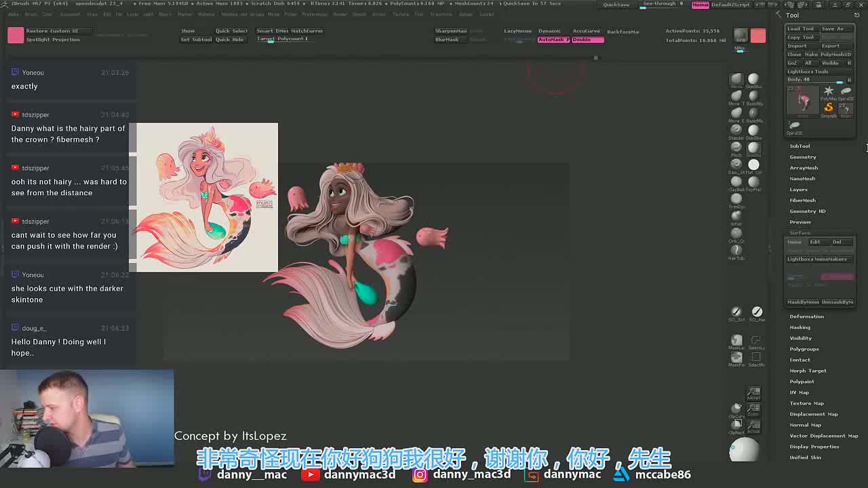Viewport: 868px width, 488px height.
Task: Click the Actual size view icon
Action: tap(753, 426)
